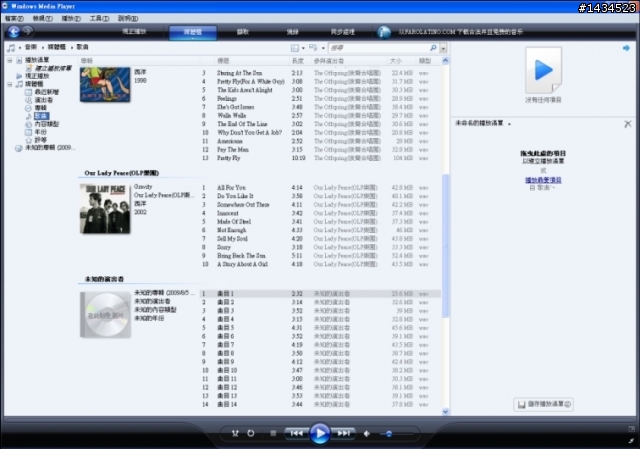Skip to the previous track
Viewport: 640px width, 449px height.
pos(297,433)
